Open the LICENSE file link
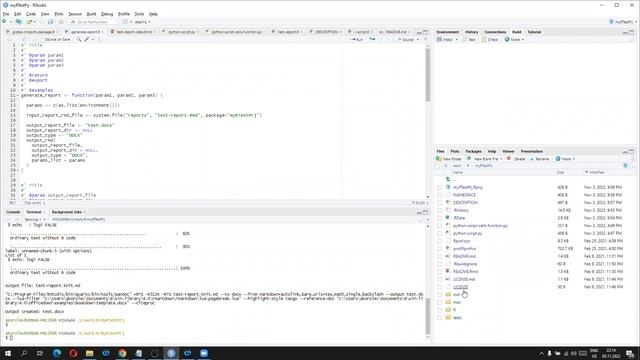 [x=460, y=287]
